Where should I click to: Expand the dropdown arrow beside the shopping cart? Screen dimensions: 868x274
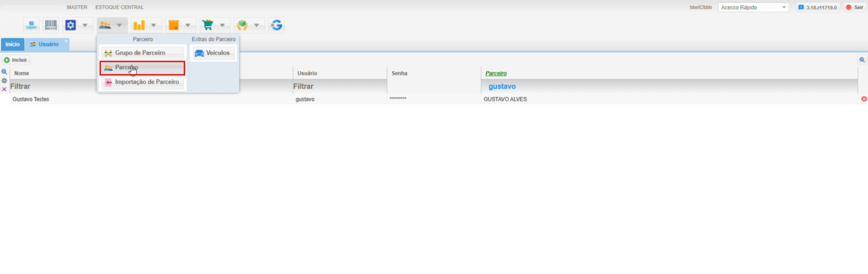click(222, 25)
